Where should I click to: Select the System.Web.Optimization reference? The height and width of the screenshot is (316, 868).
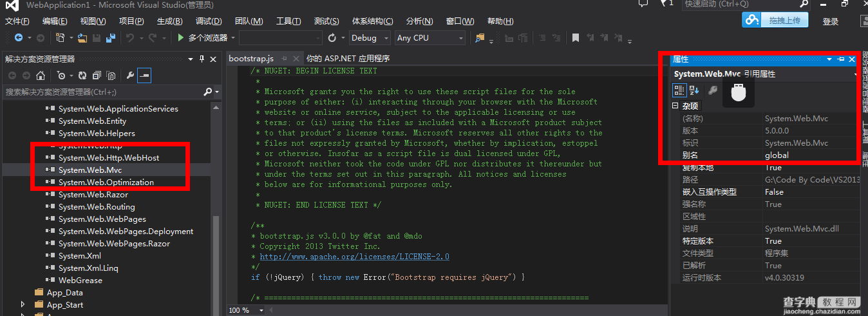[x=106, y=183]
